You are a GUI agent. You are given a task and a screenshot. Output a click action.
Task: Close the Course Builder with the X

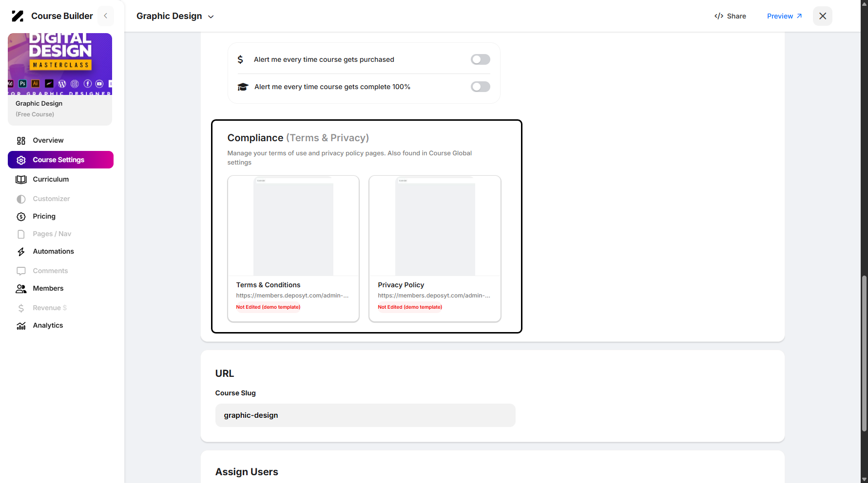823,16
